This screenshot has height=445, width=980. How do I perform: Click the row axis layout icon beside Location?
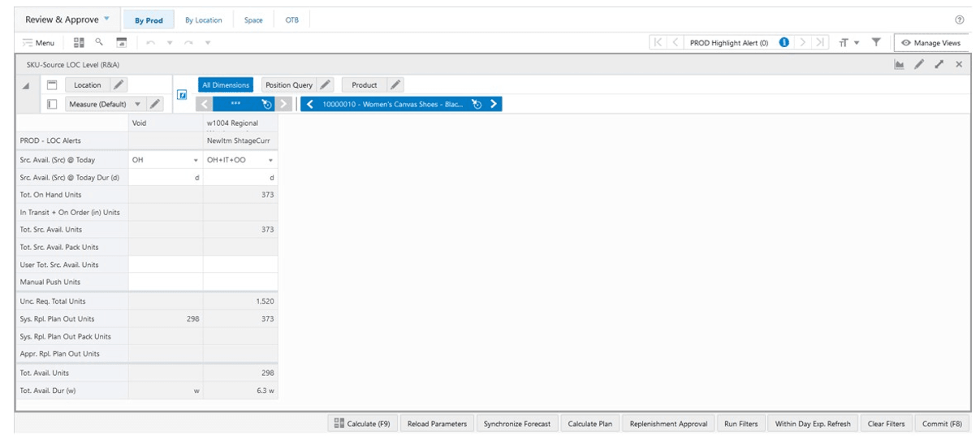(x=52, y=84)
